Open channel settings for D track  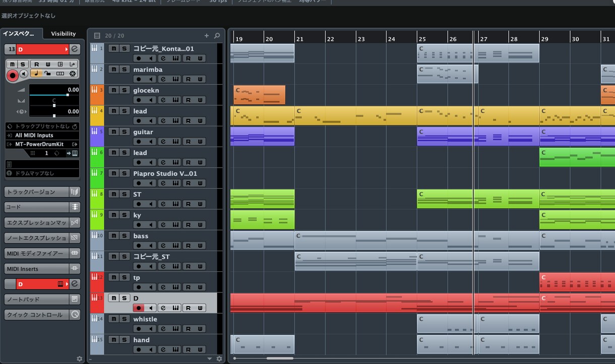tap(163, 308)
